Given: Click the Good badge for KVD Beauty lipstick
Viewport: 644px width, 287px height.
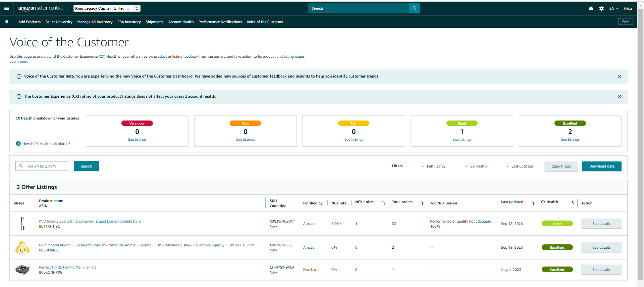Looking at the screenshot, I should pos(557,224).
